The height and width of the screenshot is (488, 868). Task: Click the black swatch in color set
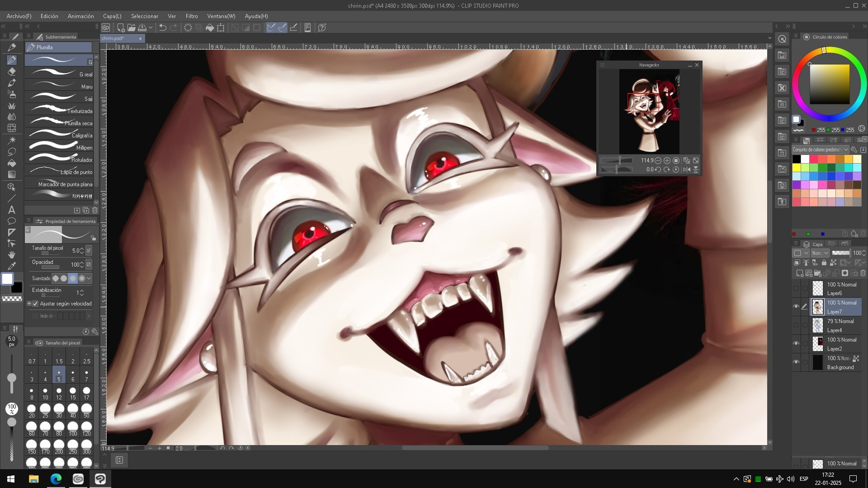pyautogui.click(x=796, y=159)
